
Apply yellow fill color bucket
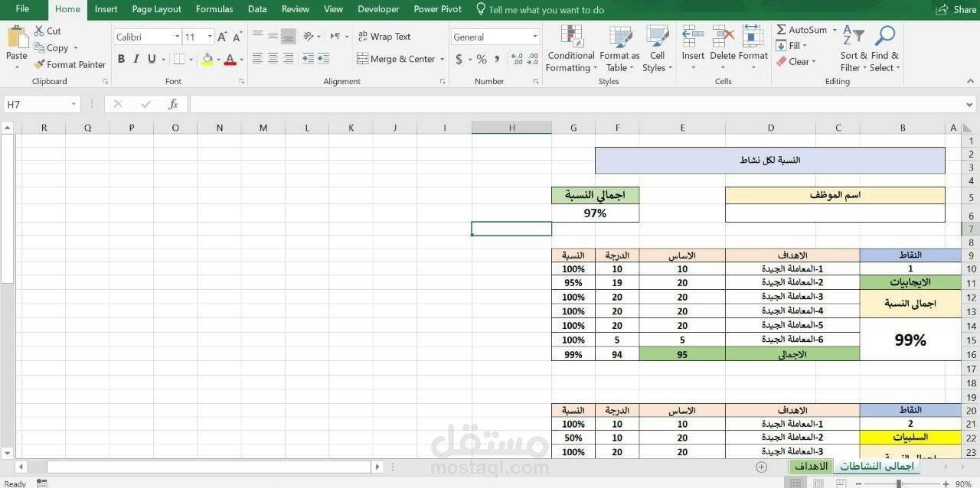click(207, 59)
